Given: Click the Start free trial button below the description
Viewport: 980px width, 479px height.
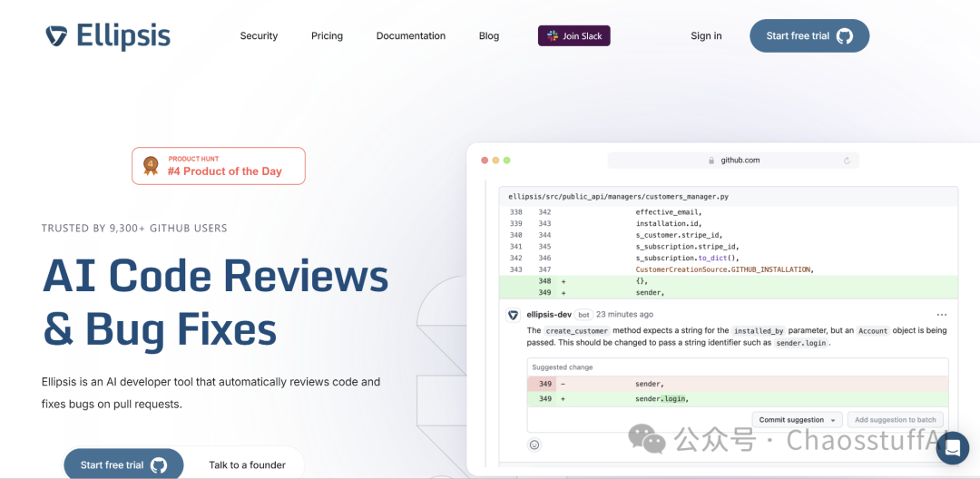Looking at the screenshot, I should [123, 464].
